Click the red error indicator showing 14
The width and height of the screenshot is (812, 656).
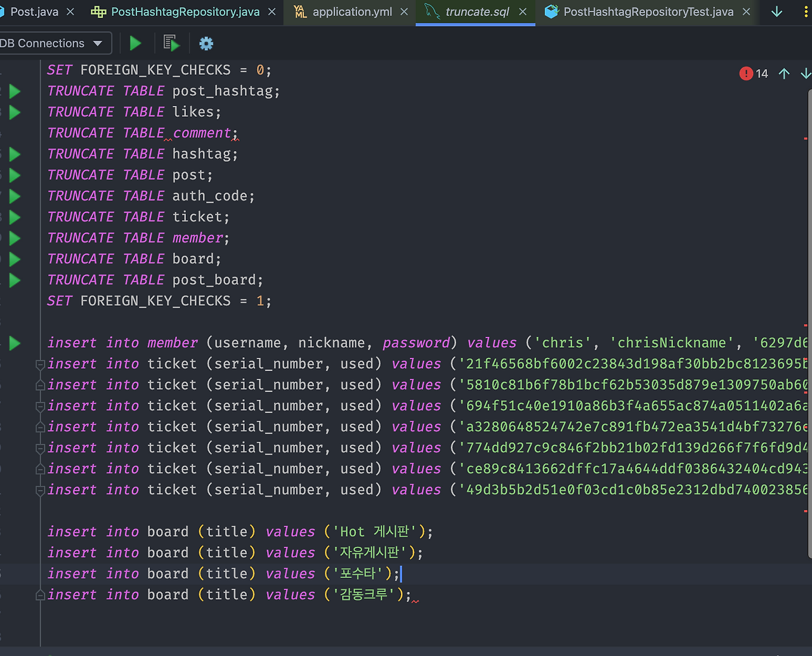pos(754,74)
